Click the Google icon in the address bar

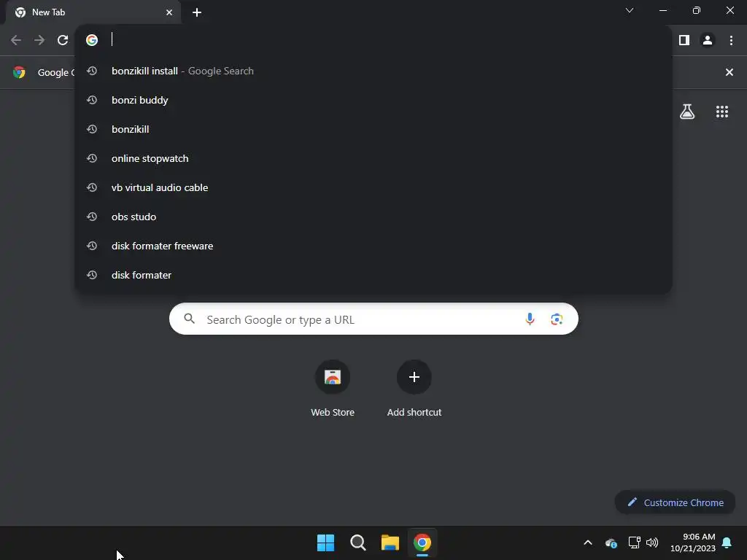click(92, 40)
